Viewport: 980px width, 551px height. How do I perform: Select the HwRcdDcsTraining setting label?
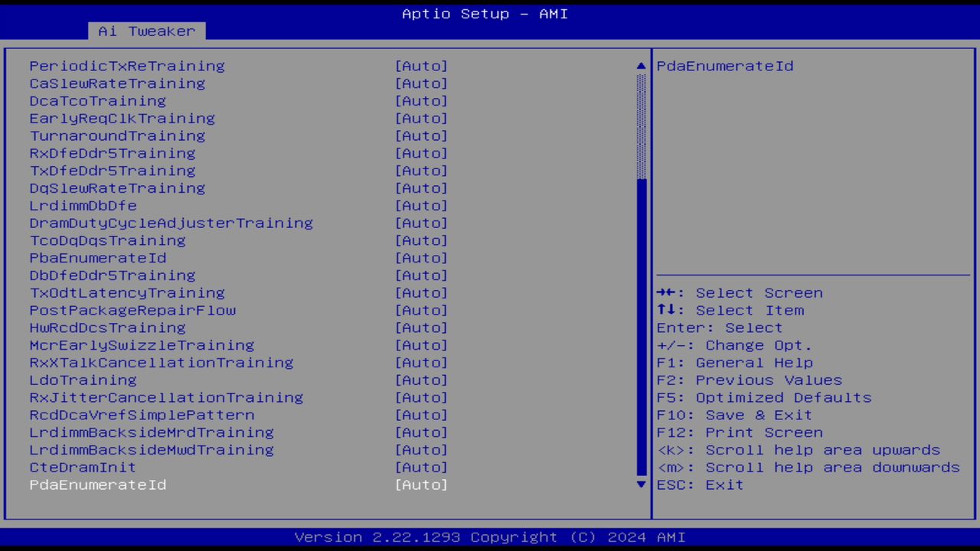[108, 328]
